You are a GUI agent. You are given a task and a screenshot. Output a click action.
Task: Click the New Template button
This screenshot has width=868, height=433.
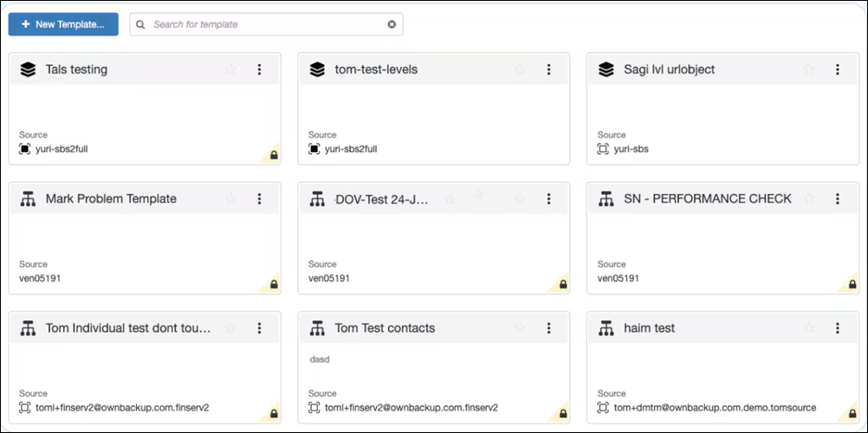click(x=63, y=24)
